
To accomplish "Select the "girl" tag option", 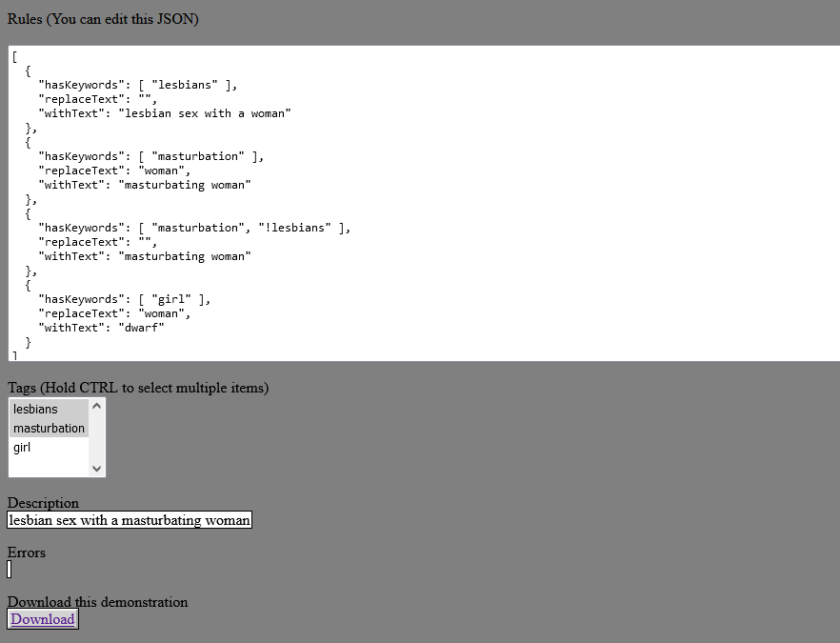I will (x=22, y=448).
